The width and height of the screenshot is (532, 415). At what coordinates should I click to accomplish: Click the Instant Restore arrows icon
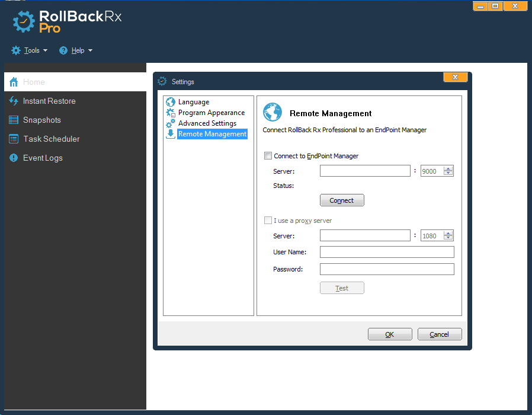[14, 101]
